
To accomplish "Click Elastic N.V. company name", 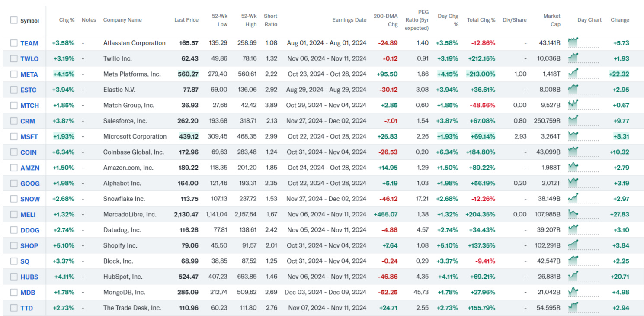I will click(119, 90).
